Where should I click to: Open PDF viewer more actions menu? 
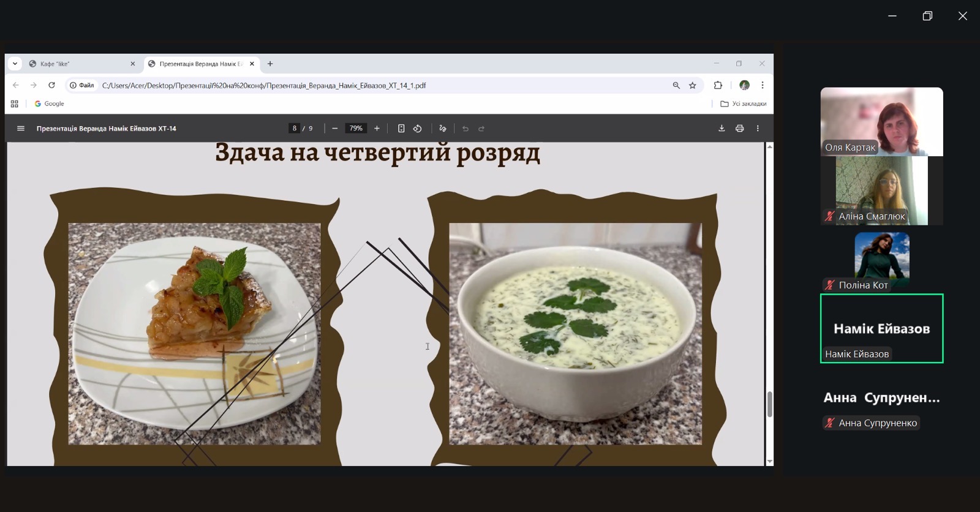coord(758,129)
